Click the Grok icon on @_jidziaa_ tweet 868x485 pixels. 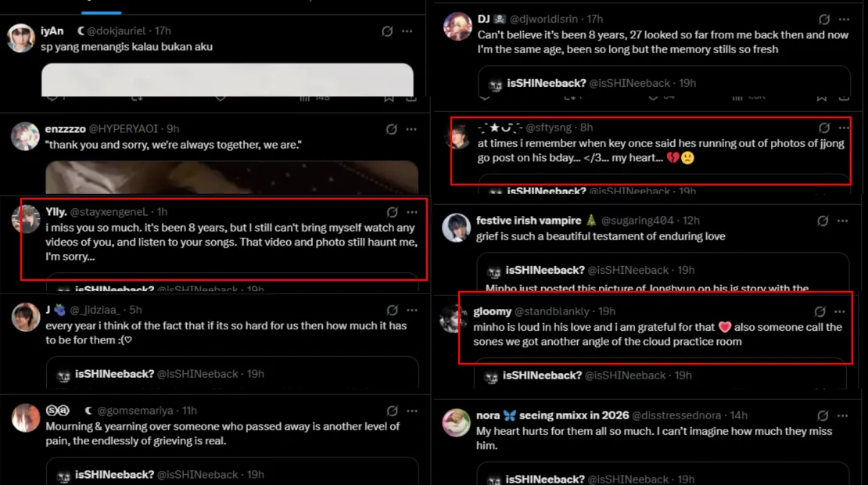click(392, 310)
